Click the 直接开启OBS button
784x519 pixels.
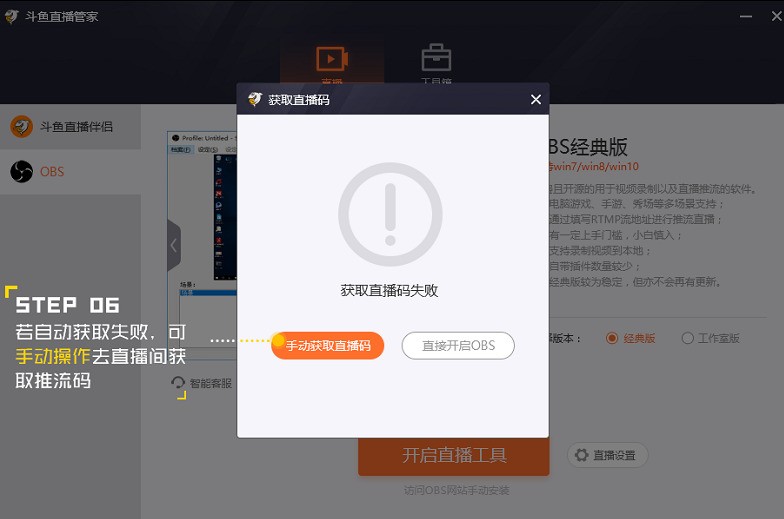(x=458, y=346)
